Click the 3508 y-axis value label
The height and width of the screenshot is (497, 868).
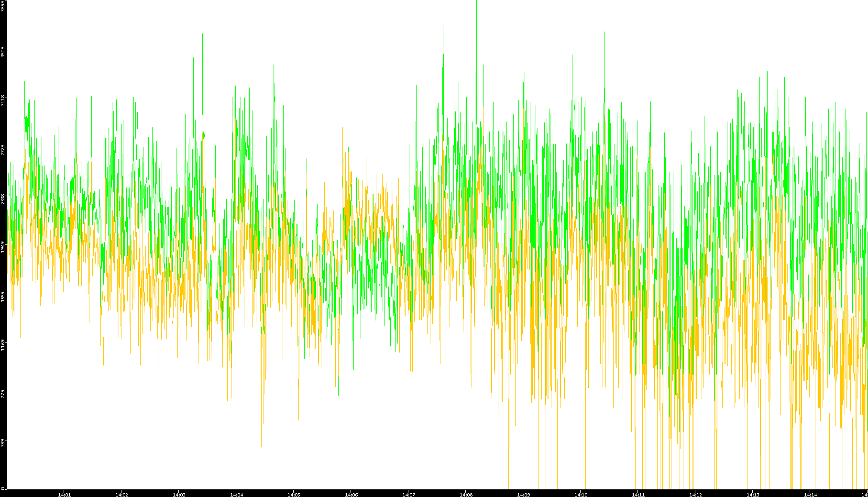coord(3,52)
